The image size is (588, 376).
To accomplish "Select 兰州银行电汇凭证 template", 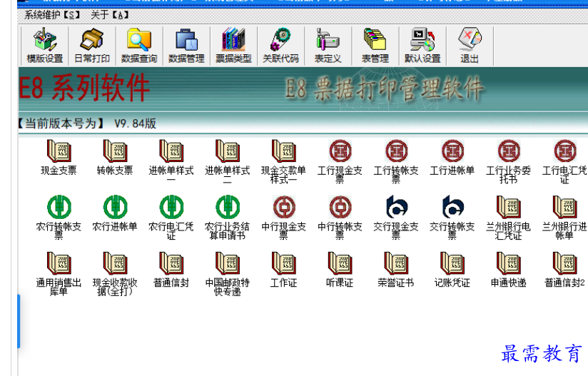I will pyautogui.click(x=509, y=218).
